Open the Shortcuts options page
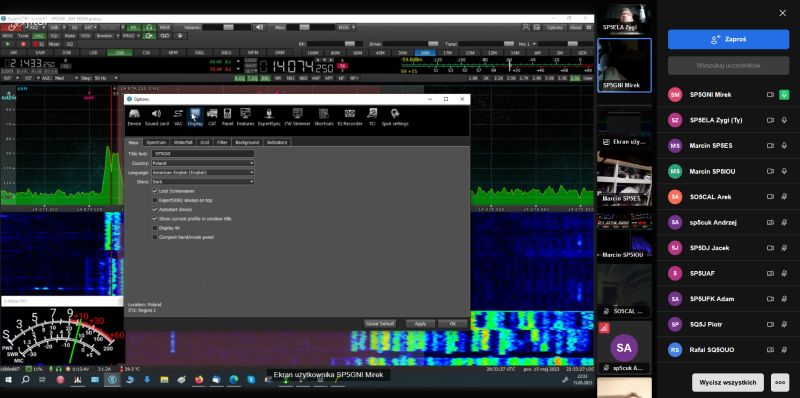 pyautogui.click(x=323, y=117)
